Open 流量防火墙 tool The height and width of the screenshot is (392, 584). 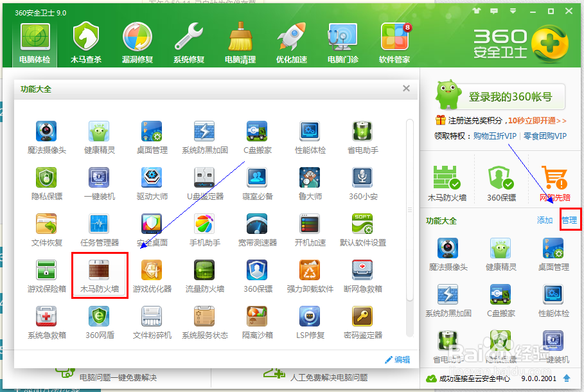pyautogui.click(x=204, y=276)
